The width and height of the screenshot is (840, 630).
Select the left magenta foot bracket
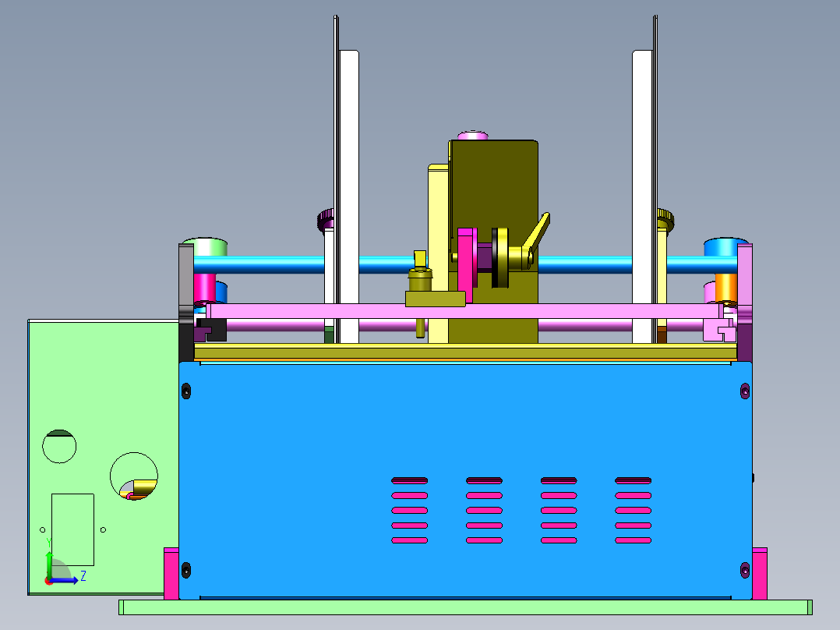[171, 573]
